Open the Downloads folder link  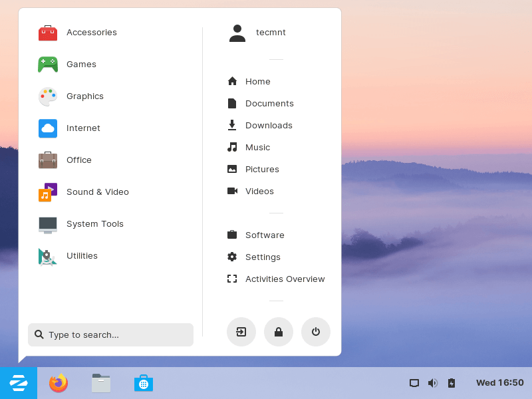[x=268, y=126]
